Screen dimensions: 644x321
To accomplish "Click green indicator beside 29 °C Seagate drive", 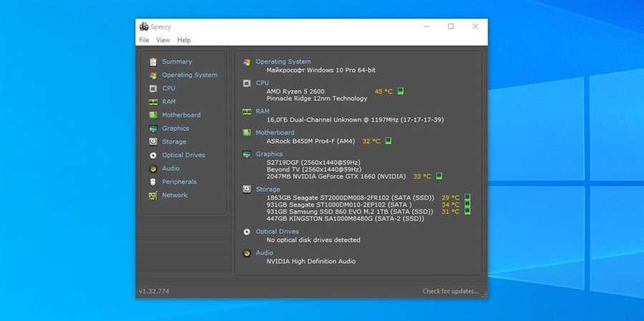I will click(x=467, y=197).
